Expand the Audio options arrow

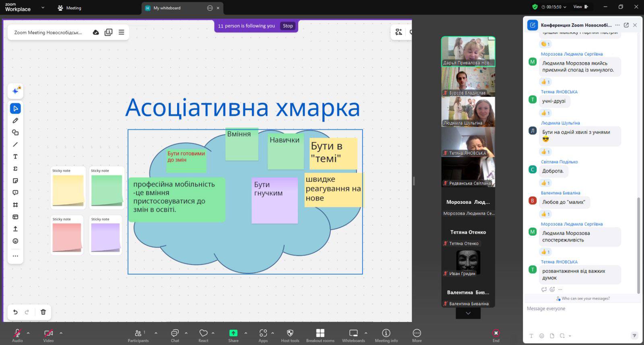point(28,333)
